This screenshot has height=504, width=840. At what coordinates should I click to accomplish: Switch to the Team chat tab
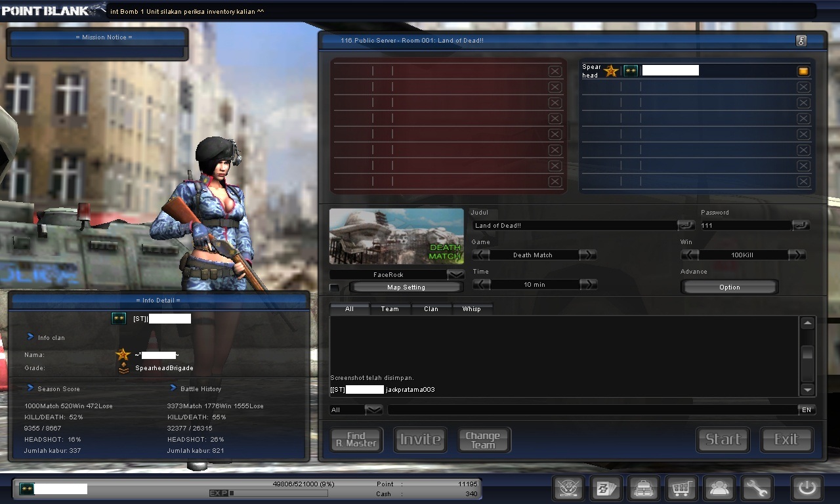click(x=390, y=308)
